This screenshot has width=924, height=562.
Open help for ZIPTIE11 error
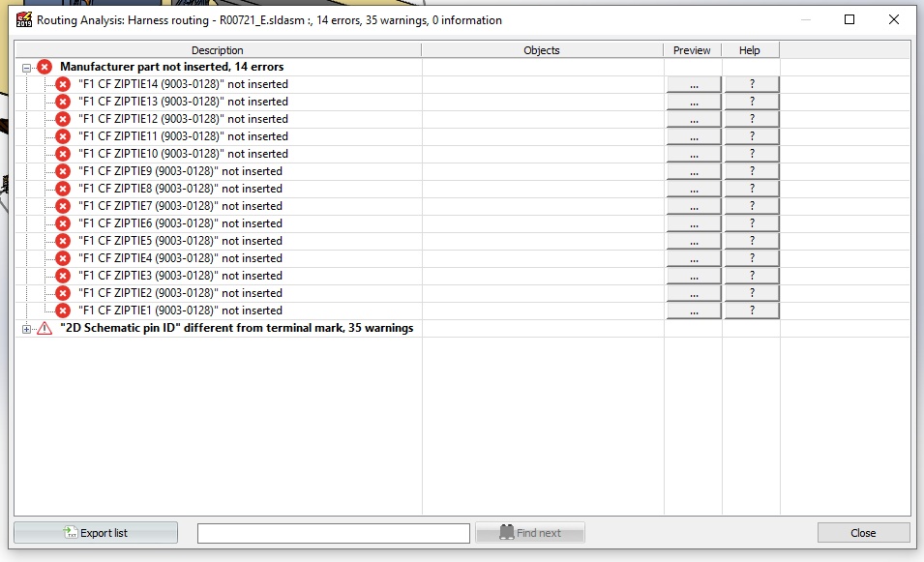[x=752, y=136]
